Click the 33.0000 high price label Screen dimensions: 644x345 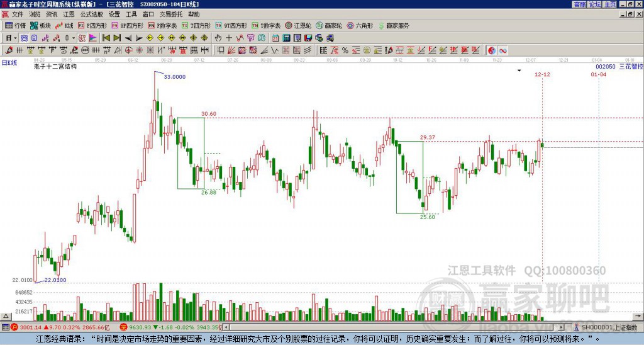tap(175, 76)
